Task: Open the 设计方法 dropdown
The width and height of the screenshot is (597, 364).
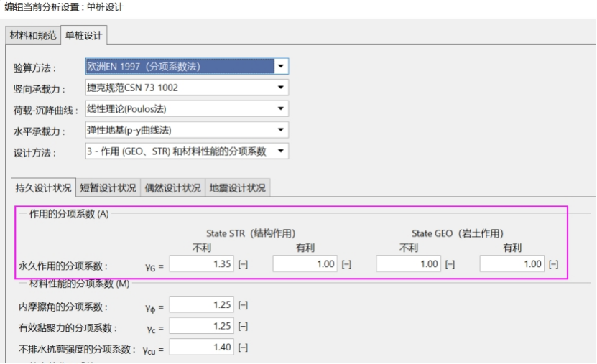Action: click(x=187, y=151)
